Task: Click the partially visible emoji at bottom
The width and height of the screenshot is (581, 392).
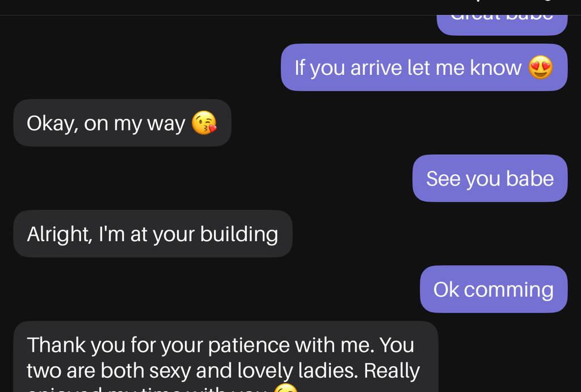Action: click(x=285, y=389)
